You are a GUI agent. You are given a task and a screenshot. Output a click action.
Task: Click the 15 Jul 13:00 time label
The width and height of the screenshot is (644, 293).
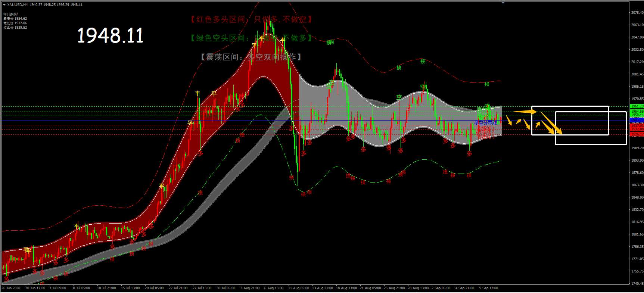click(130, 288)
